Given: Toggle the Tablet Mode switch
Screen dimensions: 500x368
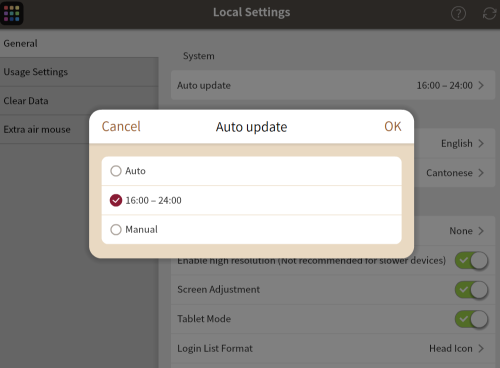Looking at the screenshot, I should 472,319.
